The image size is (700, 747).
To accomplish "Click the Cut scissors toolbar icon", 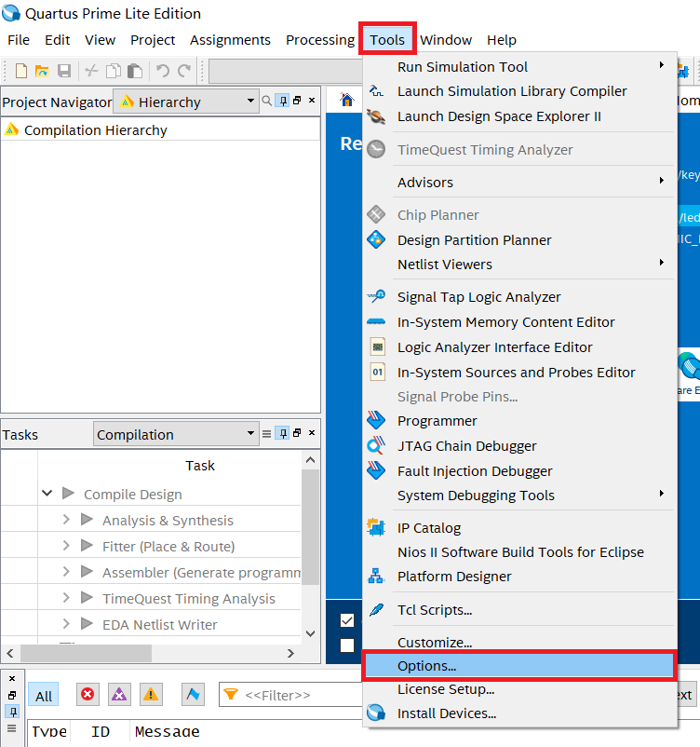I will pos(91,71).
